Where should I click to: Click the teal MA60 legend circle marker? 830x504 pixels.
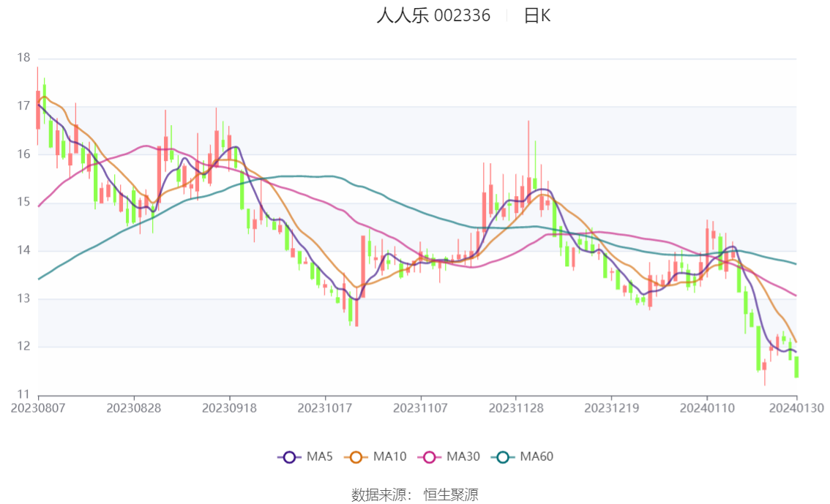coord(503,457)
